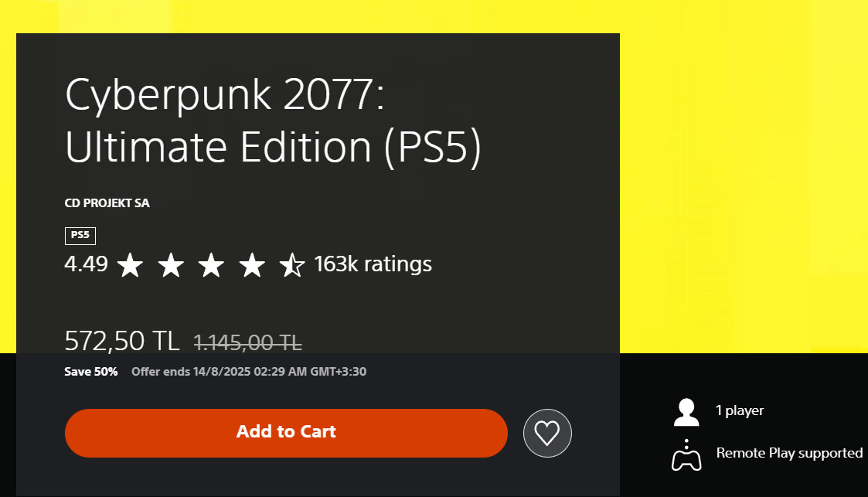Click the CD PROJEKT SA publisher name
868x497 pixels.
107,203
